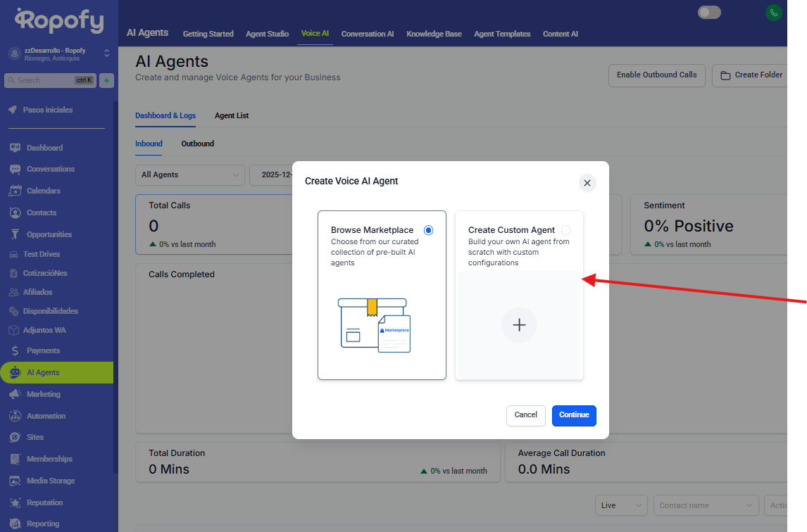Click the Payments dollar icon in sidebar
This screenshot has width=807, height=532.
15,350
